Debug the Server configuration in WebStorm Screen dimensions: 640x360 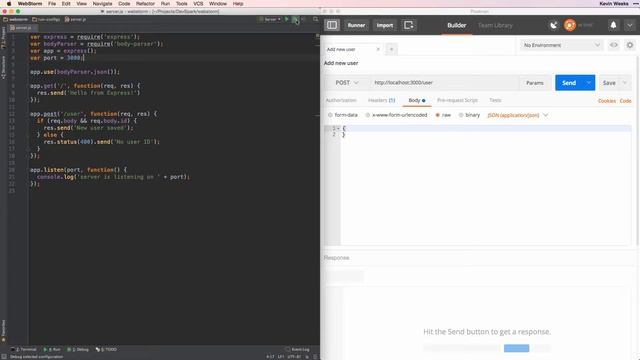[x=295, y=19]
